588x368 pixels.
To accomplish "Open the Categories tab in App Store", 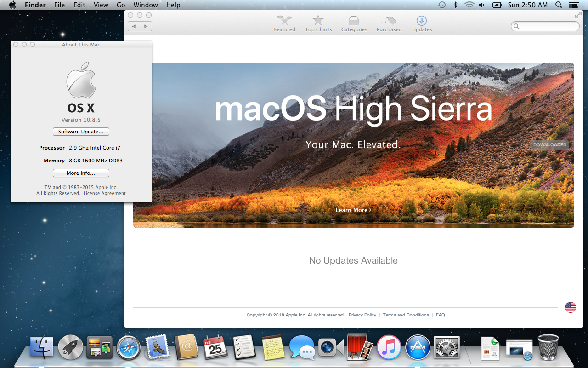I will (354, 23).
